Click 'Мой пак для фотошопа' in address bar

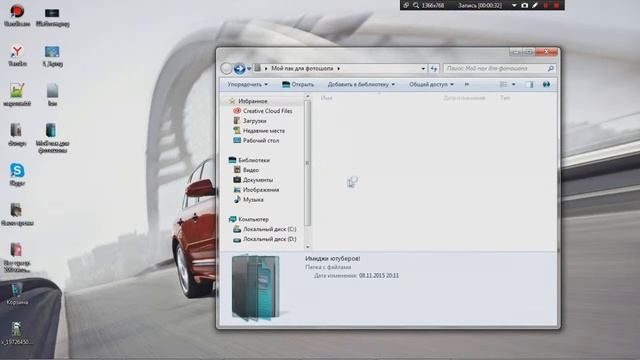tap(302, 69)
